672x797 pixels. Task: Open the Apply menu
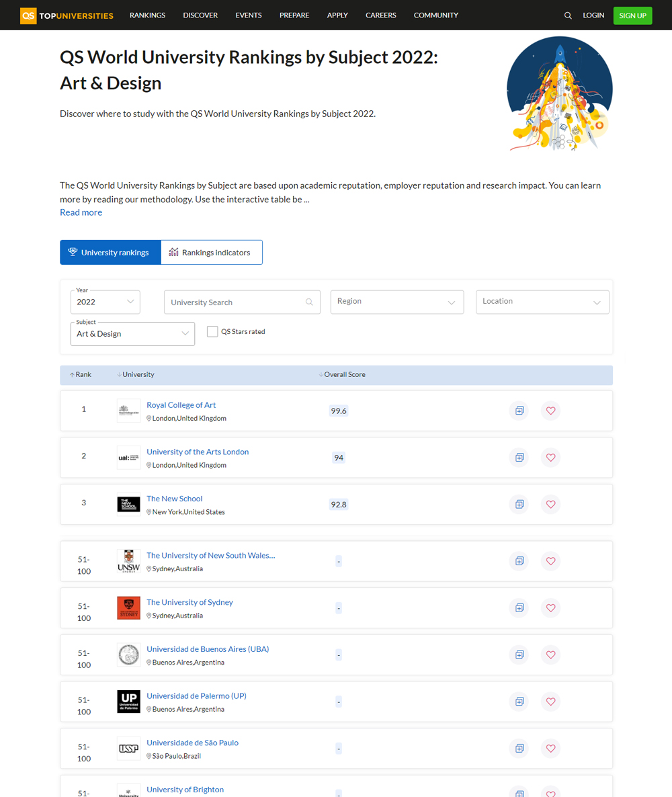click(337, 15)
